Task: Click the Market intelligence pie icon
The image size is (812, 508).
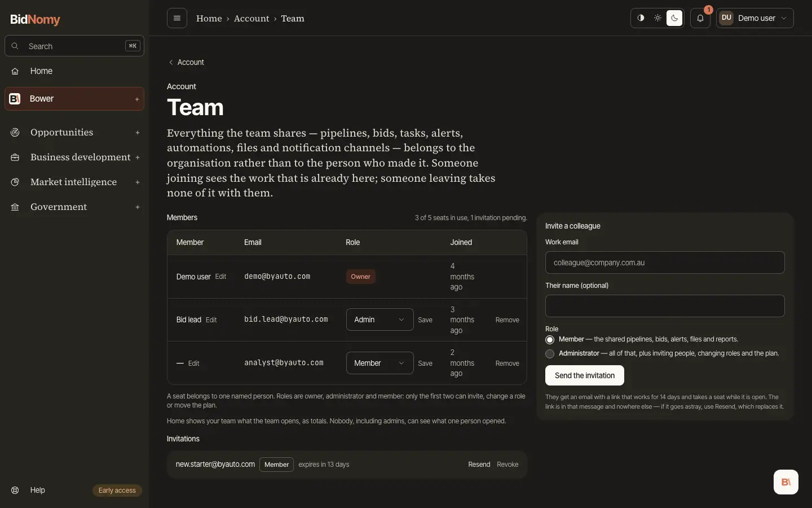Action: coord(15,182)
